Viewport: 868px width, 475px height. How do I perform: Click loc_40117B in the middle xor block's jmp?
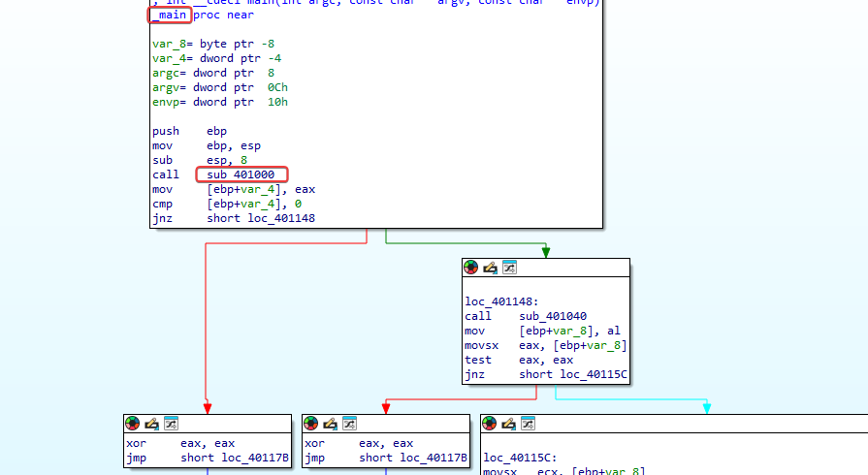(434, 458)
